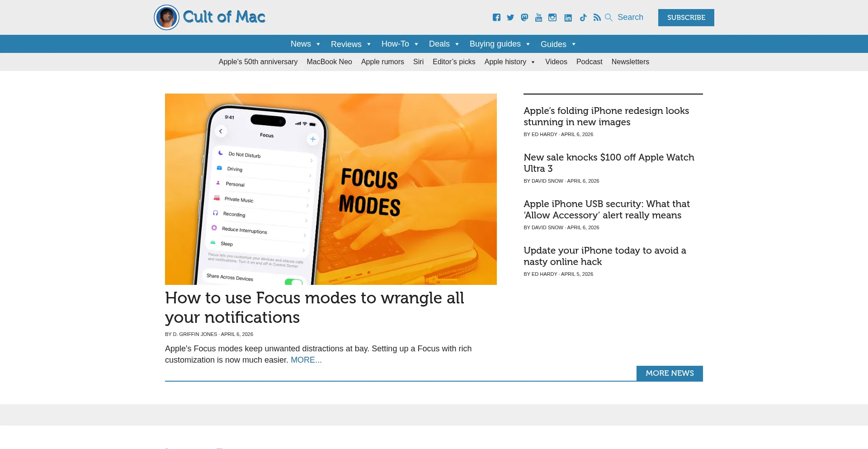Viewport: 868px width, 449px height.
Task: Expand the Reviews dropdown arrow
Action: tap(369, 44)
